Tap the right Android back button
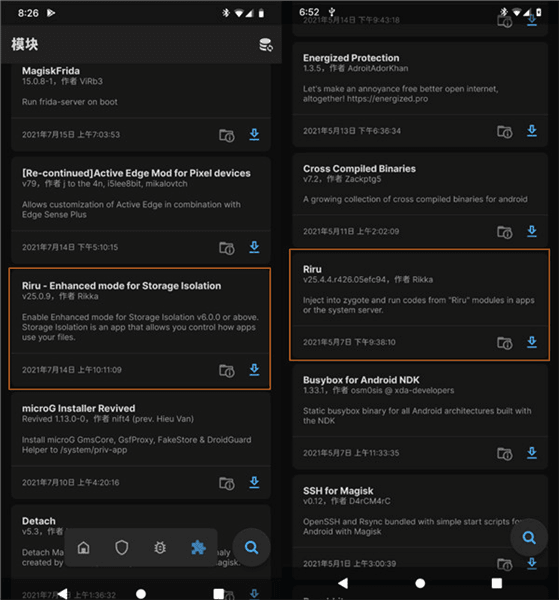 pyautogui.click(x=343, y=583)
